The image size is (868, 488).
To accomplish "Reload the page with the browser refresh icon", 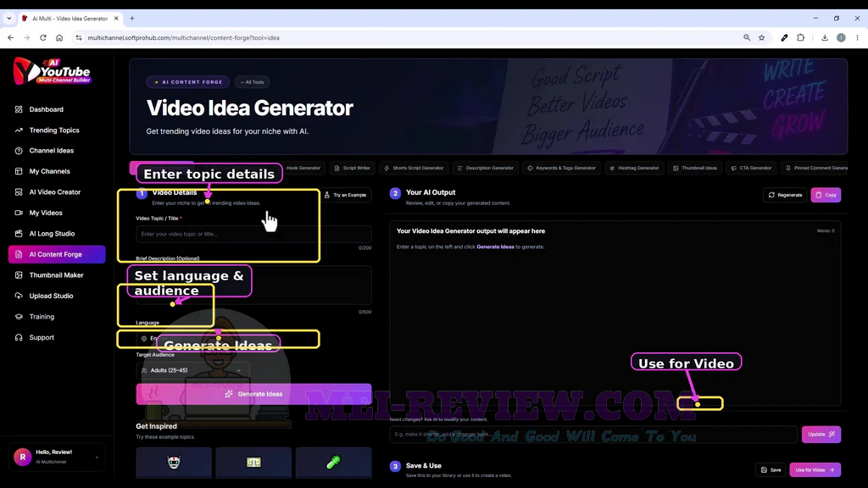I will click(x=42, y=37).
